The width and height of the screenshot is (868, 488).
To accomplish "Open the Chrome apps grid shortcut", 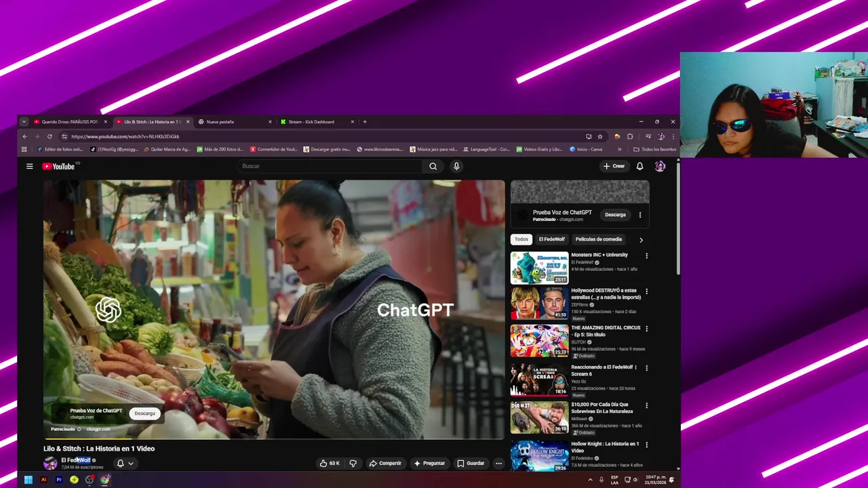I will [x=24, y=149].
